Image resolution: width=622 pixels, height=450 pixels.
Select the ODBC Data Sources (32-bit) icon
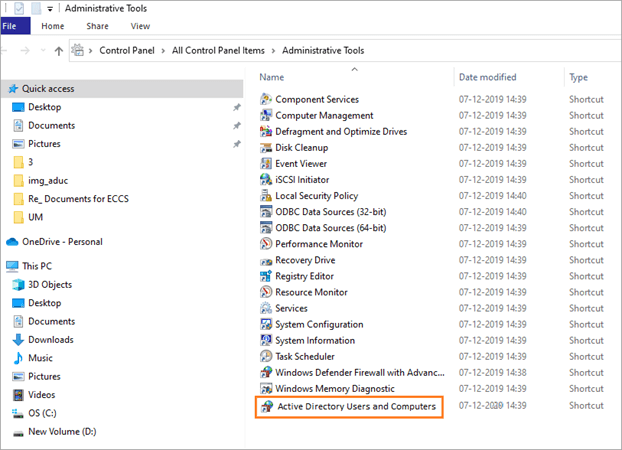coord(266,212)
